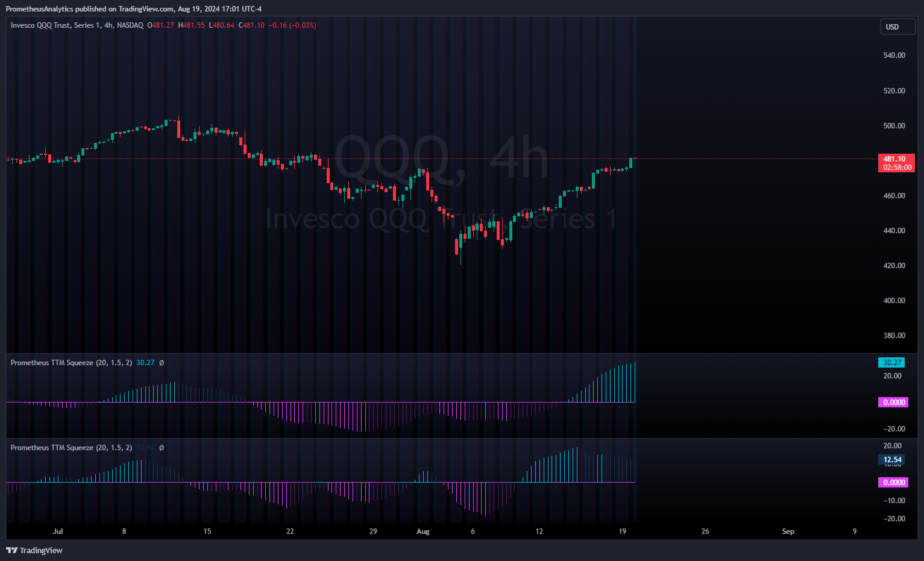Open the USD currency selector
The height and width of the screenshot is (561, 924).
[897, 27]
